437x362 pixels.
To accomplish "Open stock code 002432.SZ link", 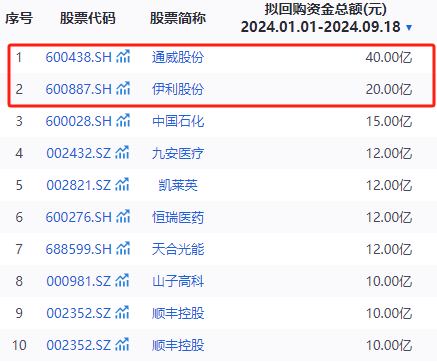I will pos(79,153).
